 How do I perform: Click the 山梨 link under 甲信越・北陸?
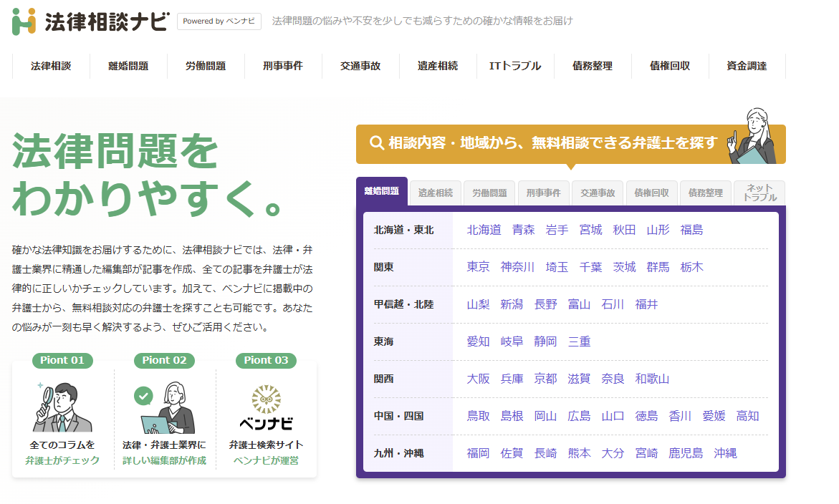477,304
